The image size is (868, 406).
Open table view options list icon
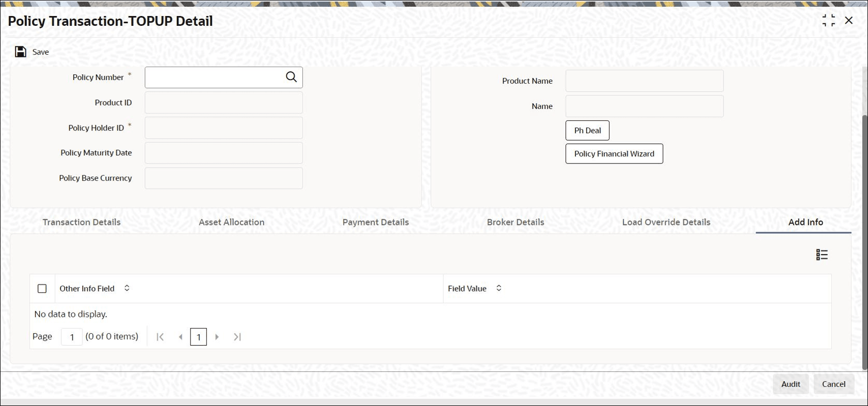822,255
